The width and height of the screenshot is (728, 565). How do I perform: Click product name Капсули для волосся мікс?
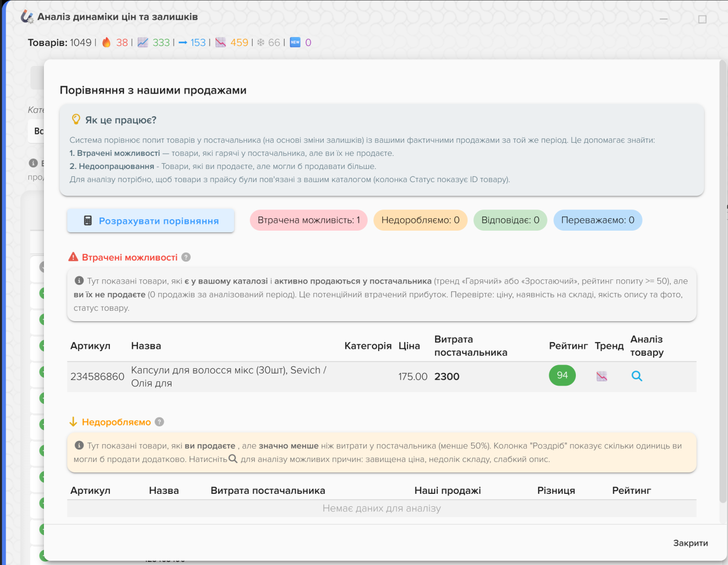pyautogui.click(x=229, y=377)
